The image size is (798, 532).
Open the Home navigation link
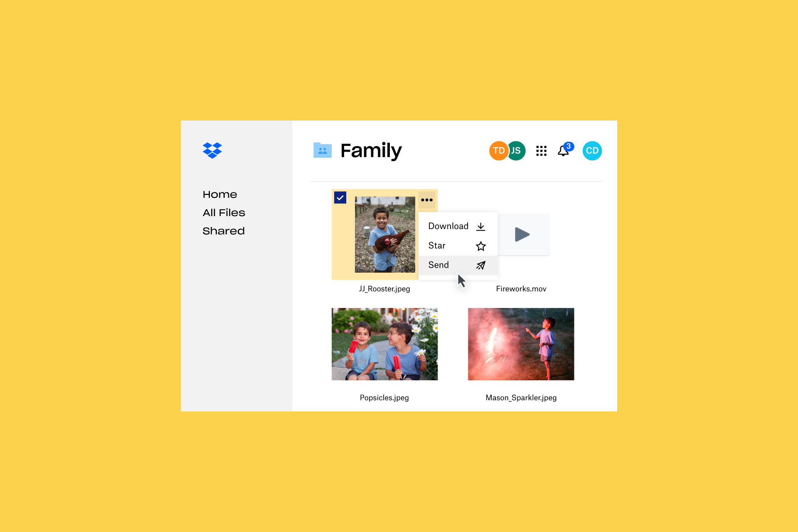click(x=220, y=194)
